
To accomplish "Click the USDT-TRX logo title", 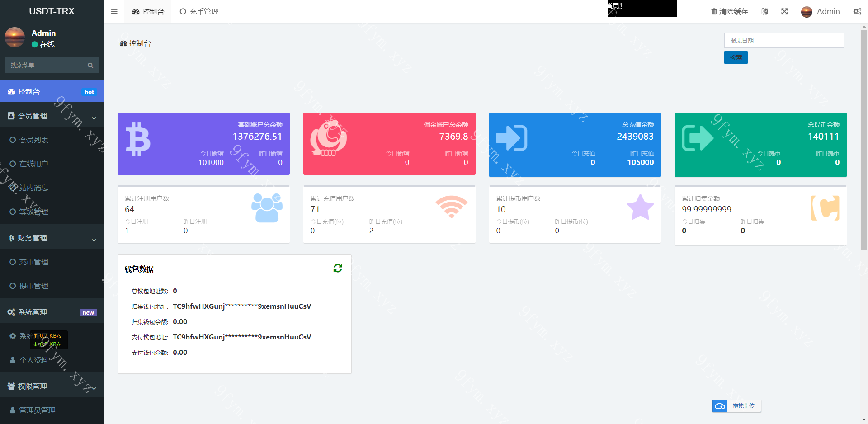I will coord(52,11).
